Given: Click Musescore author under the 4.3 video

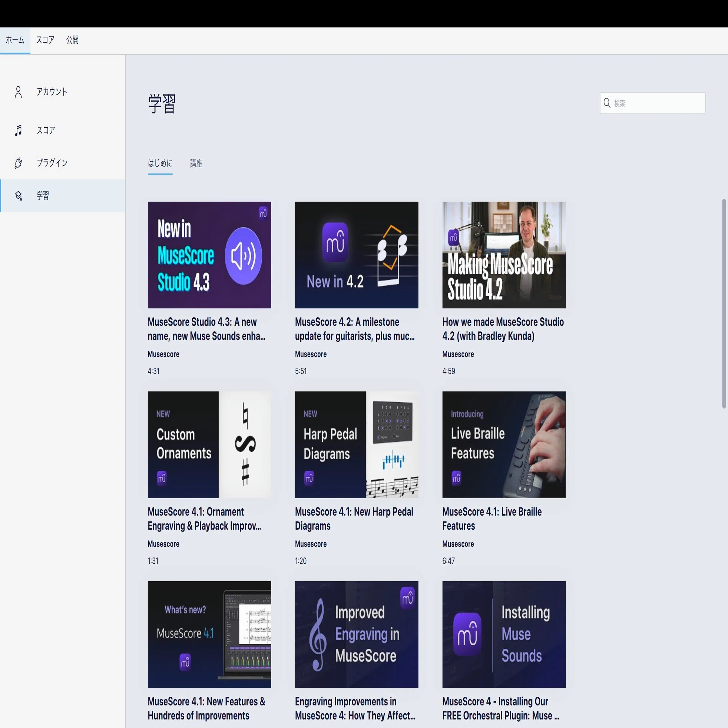Looking at the screenshot, I should (x=163, y=354).
